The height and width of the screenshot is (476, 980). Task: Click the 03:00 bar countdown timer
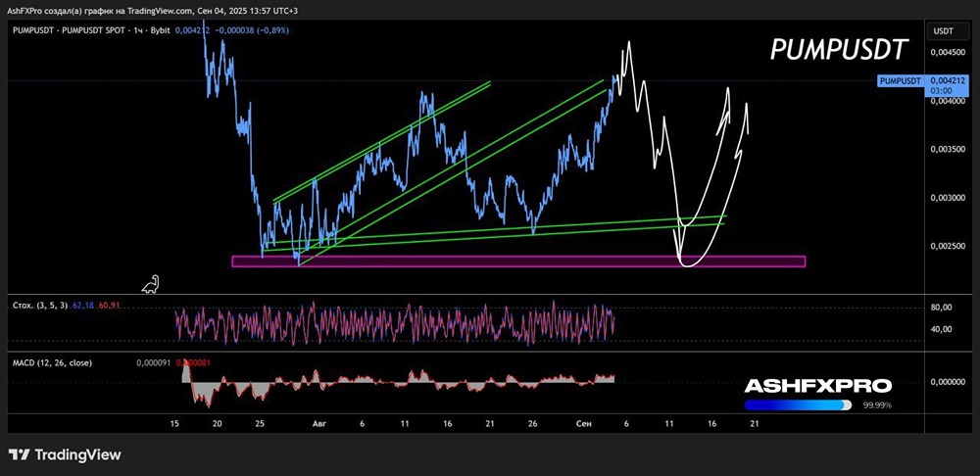point(940,90)
